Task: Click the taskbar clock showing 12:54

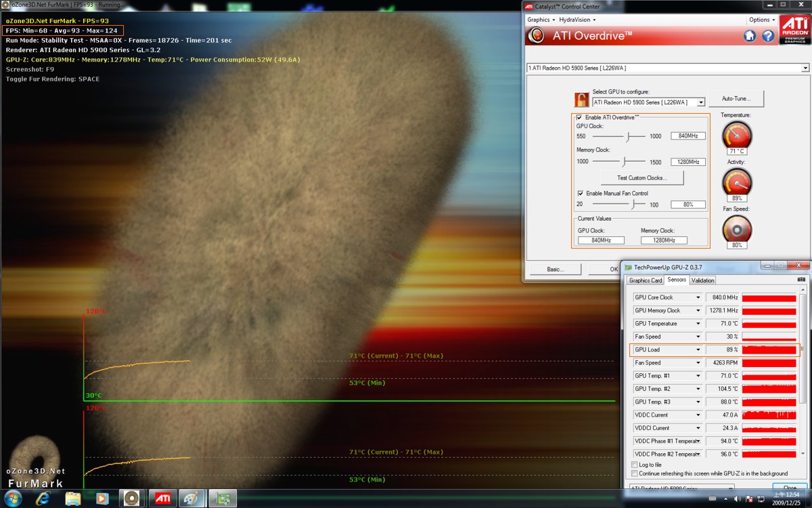Action: pyautogui.click(x=787, y=499)
